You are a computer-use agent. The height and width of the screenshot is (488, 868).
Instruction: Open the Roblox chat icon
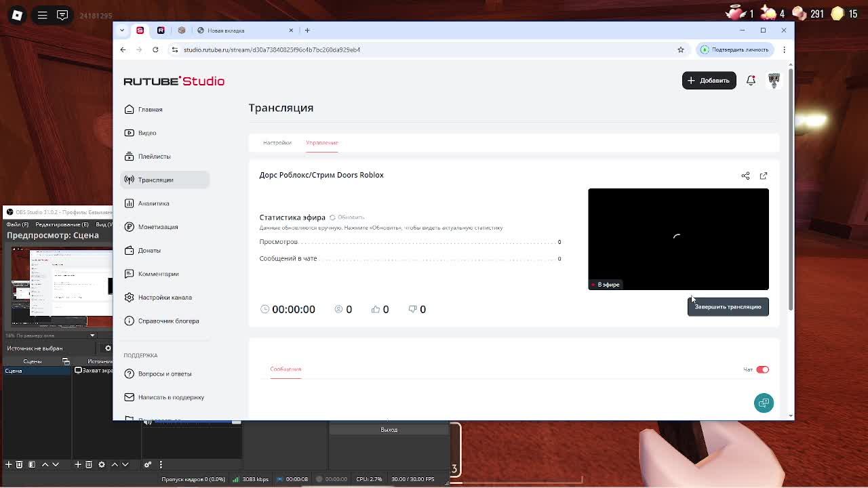(62, 15)
